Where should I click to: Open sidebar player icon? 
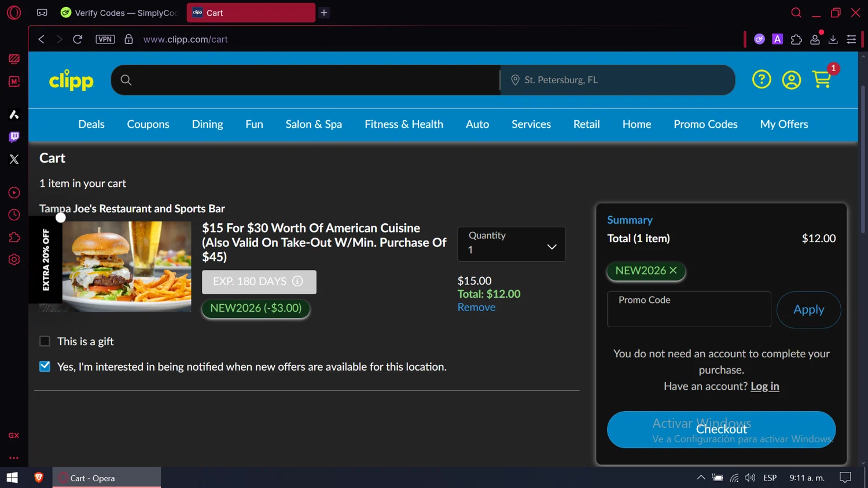[x=14, y=193]
